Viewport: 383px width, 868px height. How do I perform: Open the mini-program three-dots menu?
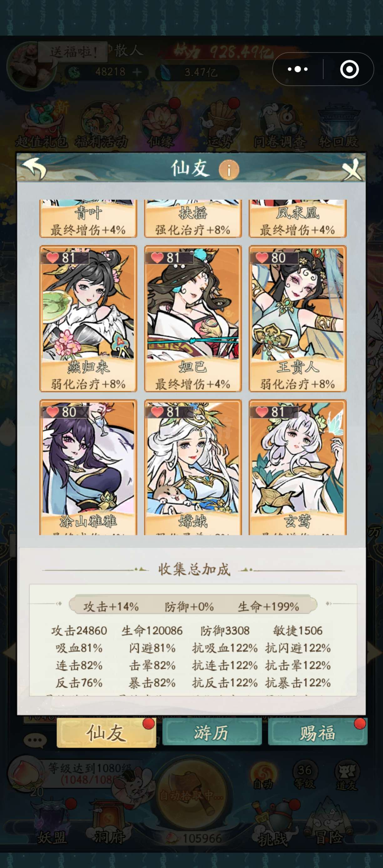(x=298, y=69)
